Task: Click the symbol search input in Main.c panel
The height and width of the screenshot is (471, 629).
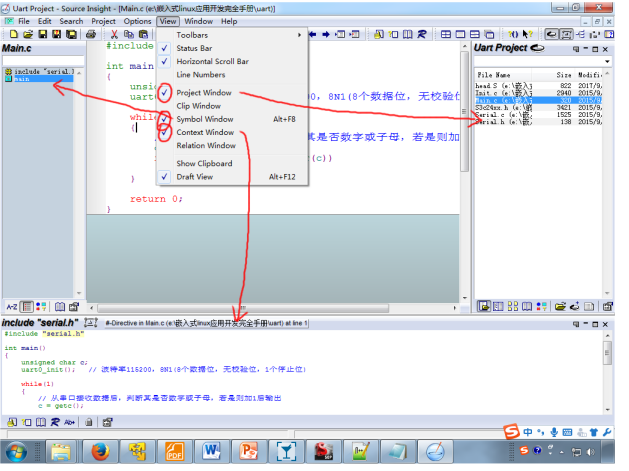Action: [x=43, y=61]
